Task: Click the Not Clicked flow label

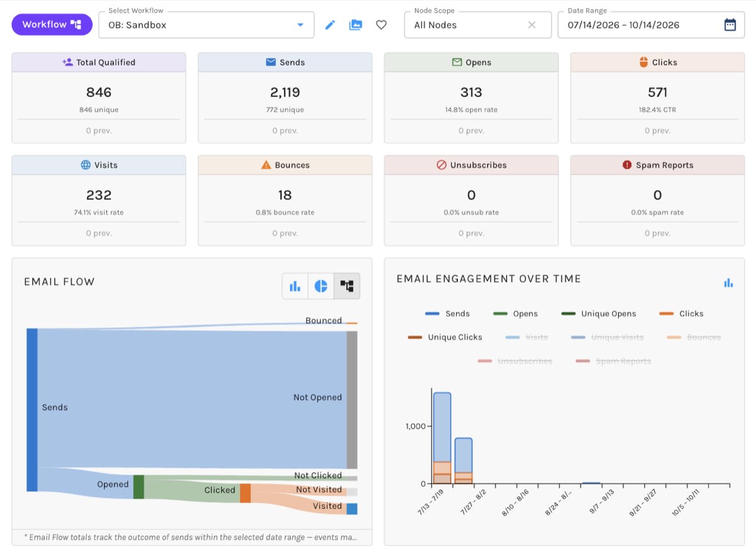Action: (318, 475)
